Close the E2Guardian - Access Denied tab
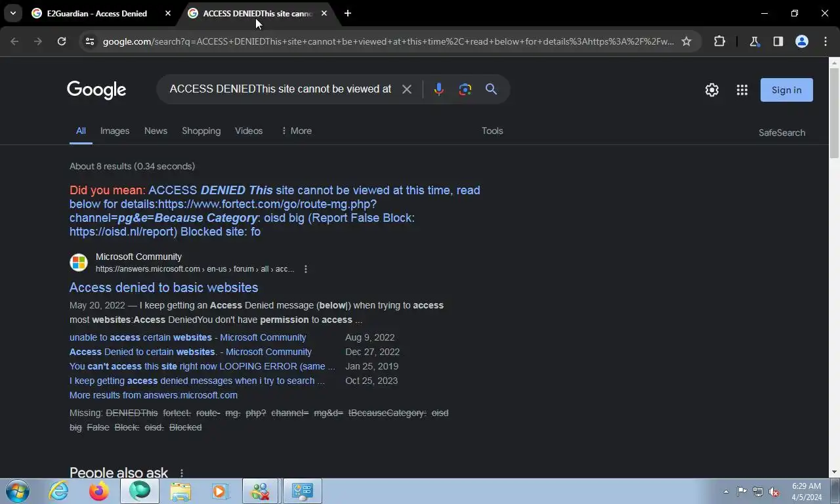 (x=168, y=13)
